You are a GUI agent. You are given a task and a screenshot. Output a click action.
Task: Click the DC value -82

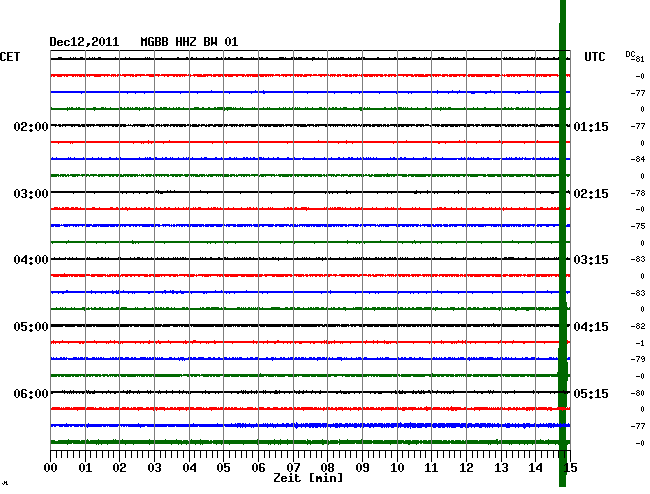(x=638, y=326)
